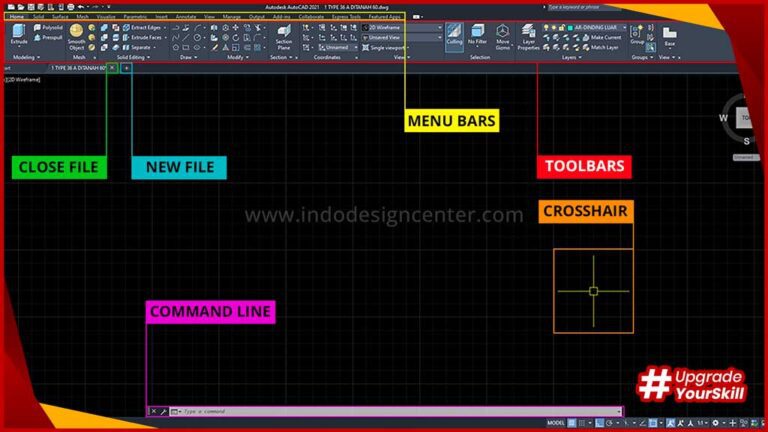Click the Single viewport button
Screen dimensions: 768x432
(x=384, y=48)
